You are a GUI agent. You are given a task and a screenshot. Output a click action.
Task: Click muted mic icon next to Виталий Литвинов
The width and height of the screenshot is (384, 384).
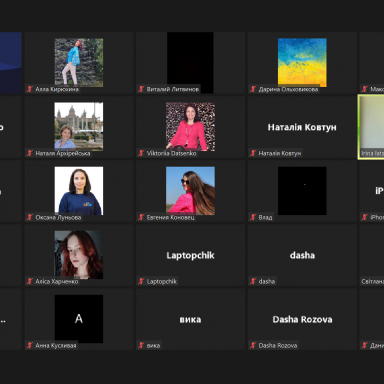pyautogui.click(x=141, y=89)
